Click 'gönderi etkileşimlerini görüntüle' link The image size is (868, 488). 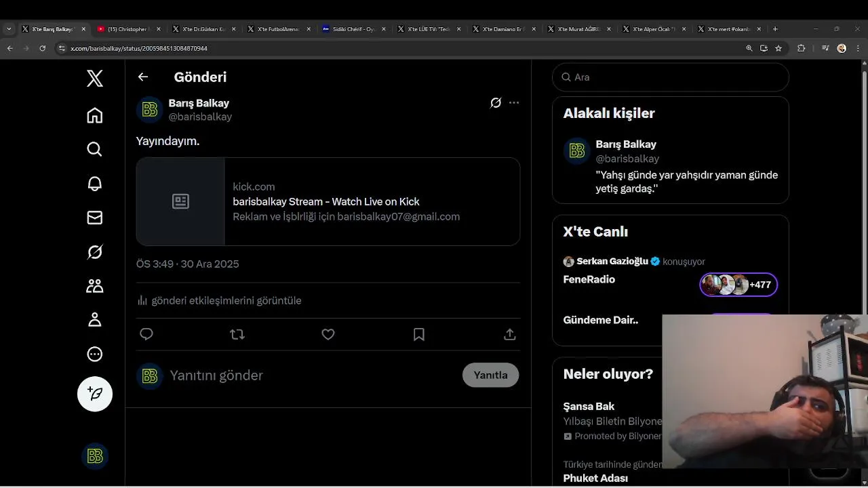pos(226,300)
